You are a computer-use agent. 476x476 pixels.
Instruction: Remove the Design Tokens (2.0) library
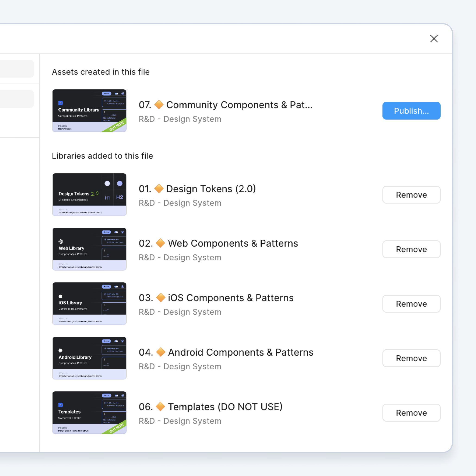(411, 195)
